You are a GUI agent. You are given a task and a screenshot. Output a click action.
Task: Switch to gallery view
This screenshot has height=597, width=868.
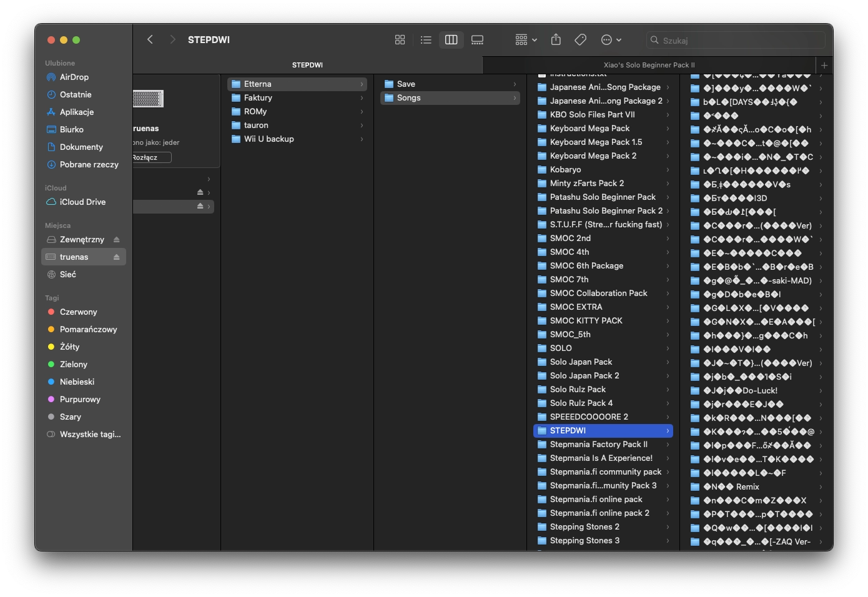click(477, 40)
